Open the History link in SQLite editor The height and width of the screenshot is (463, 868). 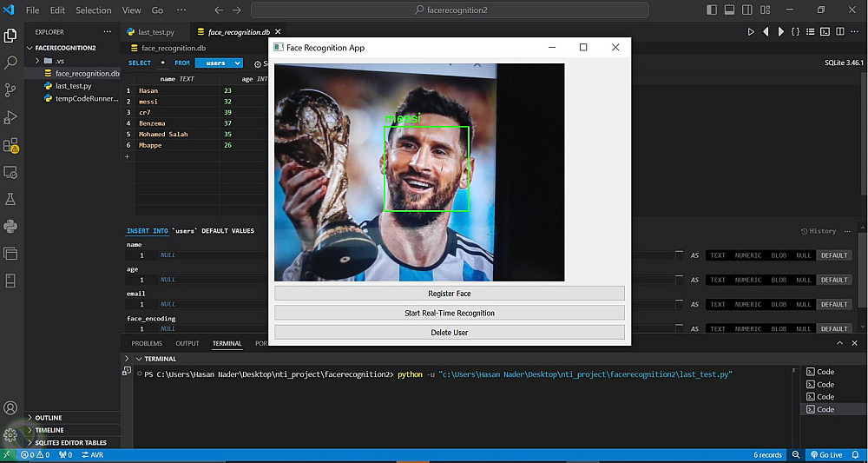coord(819,231)
